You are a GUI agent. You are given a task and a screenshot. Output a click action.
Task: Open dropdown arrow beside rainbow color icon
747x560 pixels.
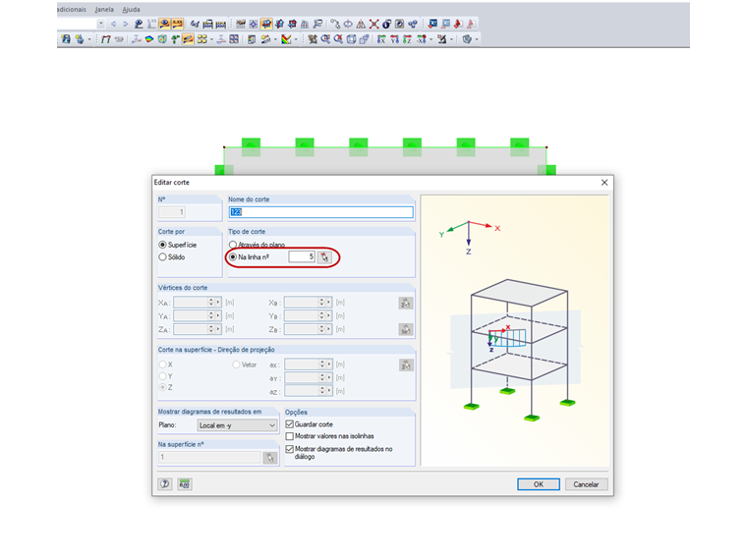click(x=296, y=39)
